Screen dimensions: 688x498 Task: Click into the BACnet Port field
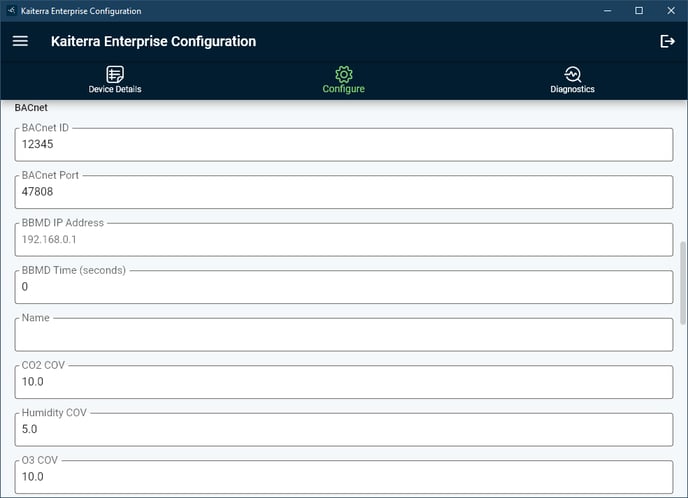(344, 192)
